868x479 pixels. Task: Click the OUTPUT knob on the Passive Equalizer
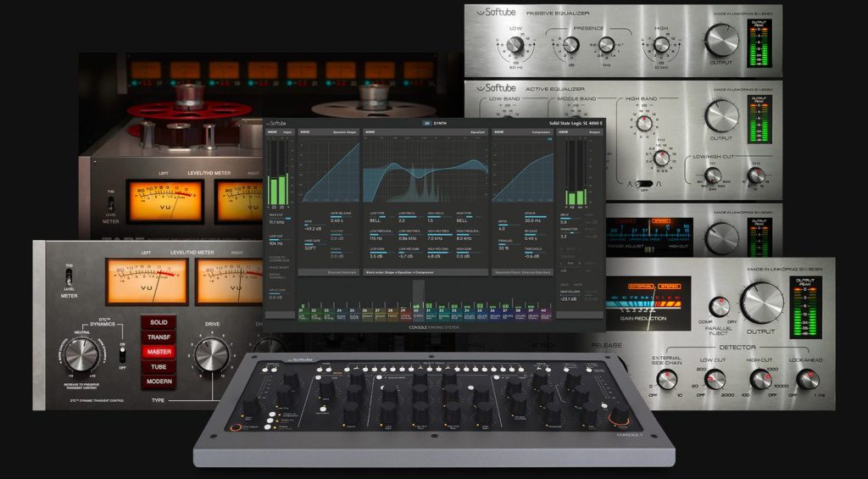[x=721, y=40]
